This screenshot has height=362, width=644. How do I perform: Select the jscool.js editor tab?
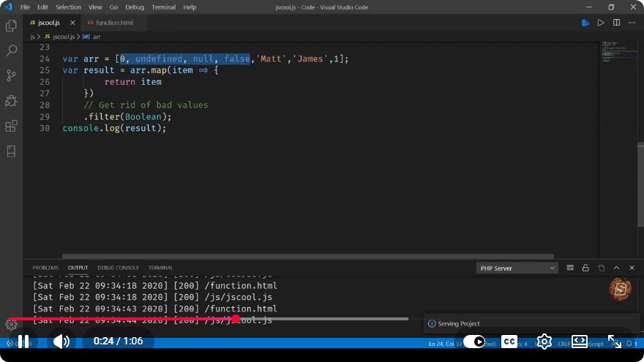pos(48,23)
